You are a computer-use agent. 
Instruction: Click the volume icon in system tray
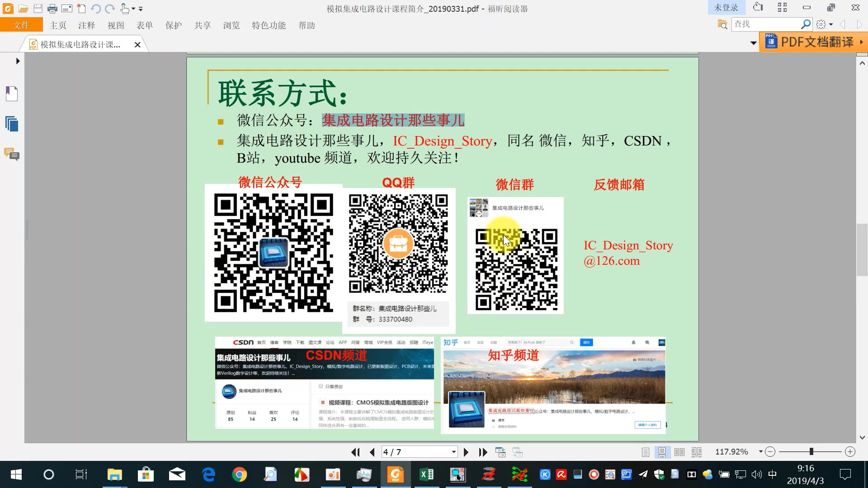click(756, 474)
